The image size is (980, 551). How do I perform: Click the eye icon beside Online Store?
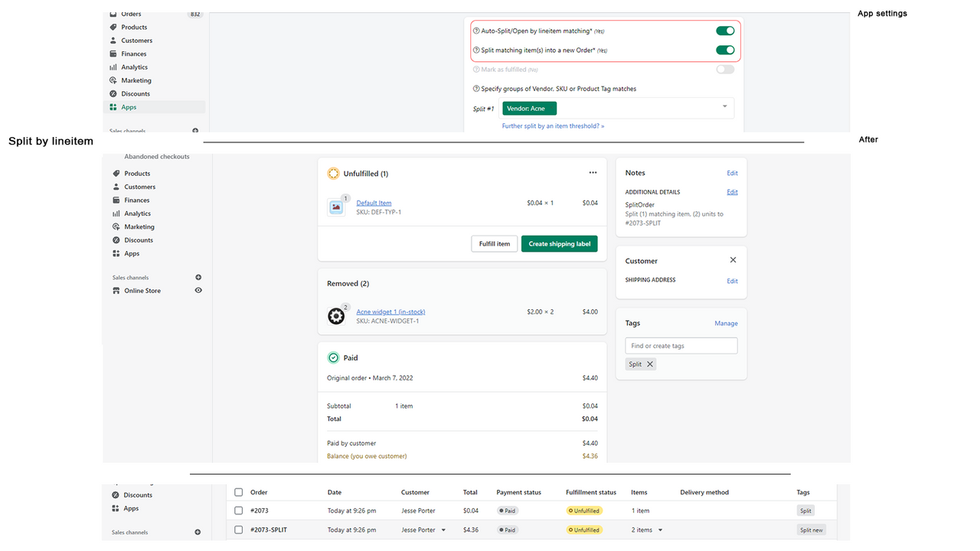(198, 291)
